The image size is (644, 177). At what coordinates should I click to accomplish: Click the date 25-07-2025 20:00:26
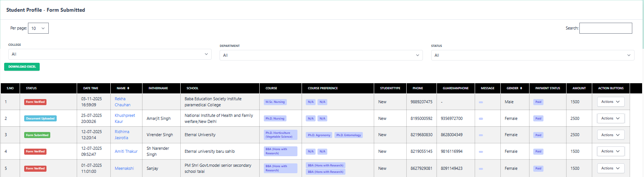click(91, 118)
